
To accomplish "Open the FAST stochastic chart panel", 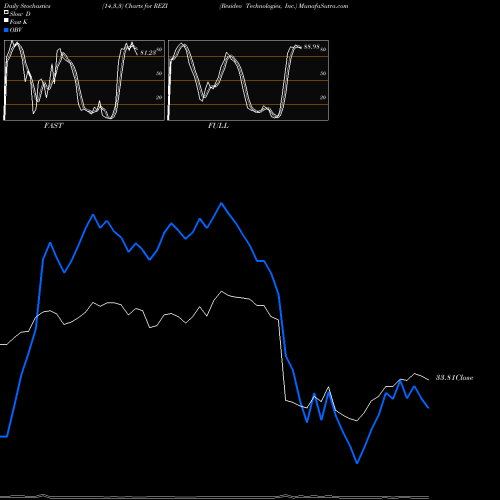I will pyautogui.click(x=84, y=80).
